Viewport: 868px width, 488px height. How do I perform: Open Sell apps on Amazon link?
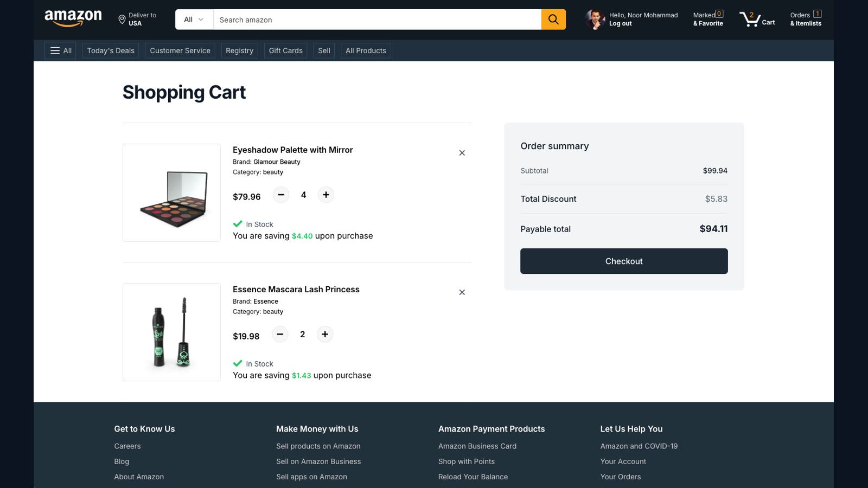click(x=311, y=477)
